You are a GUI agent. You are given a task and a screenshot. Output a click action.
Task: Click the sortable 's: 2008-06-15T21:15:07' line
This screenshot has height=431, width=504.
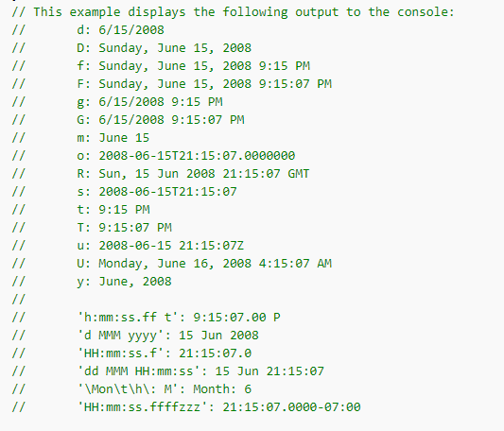pos(157,192)
